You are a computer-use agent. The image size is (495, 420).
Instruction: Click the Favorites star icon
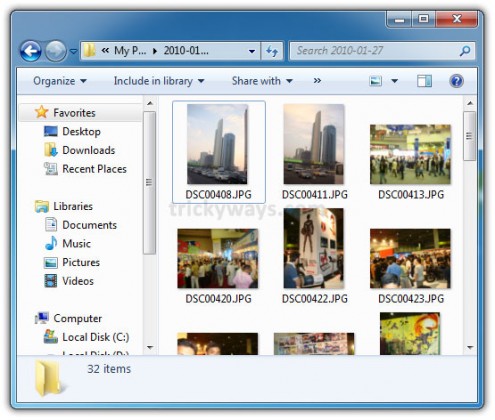click(42, 112)
